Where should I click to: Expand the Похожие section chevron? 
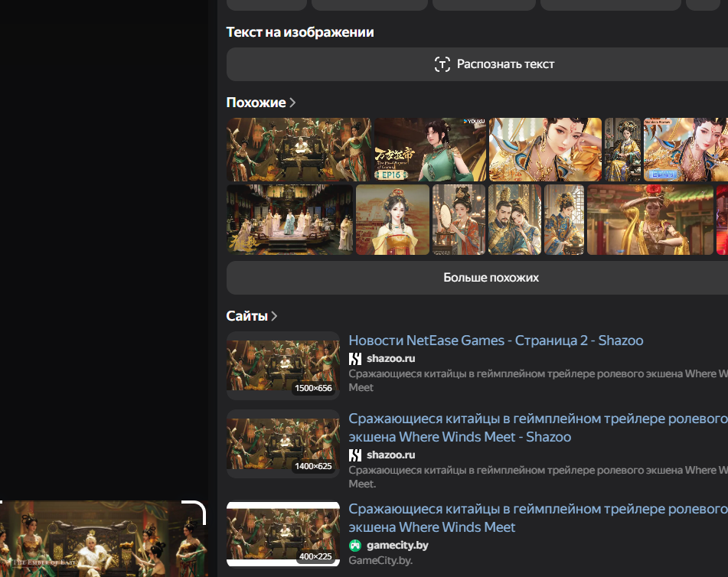point(292,103)
